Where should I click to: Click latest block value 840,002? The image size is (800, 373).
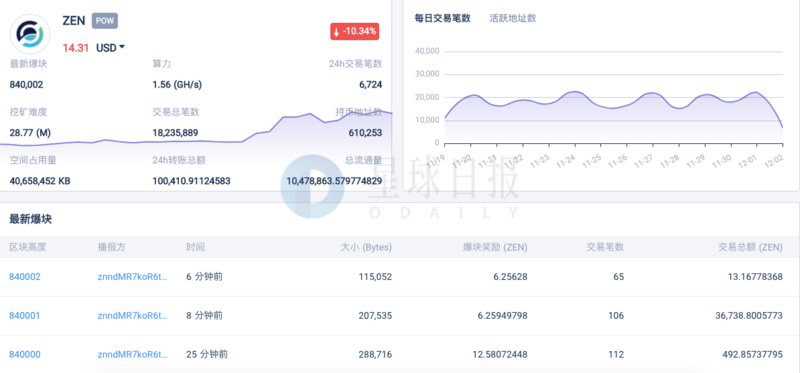(27, 85)
